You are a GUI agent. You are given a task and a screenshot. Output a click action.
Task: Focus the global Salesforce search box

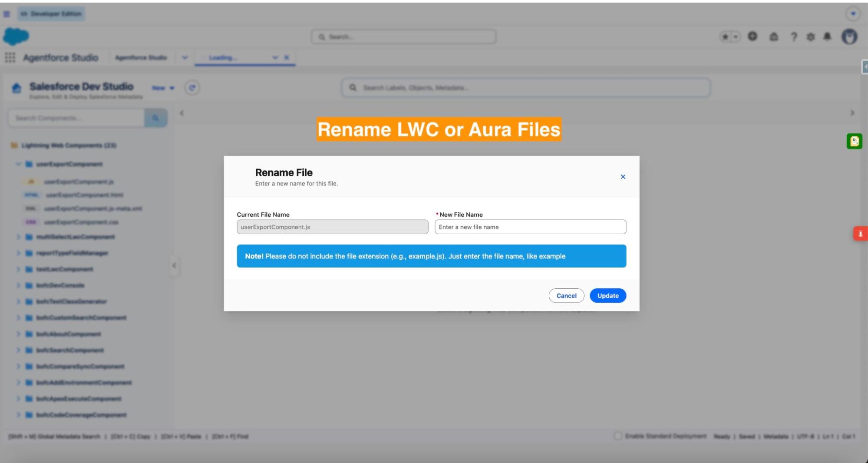point(403,37)
